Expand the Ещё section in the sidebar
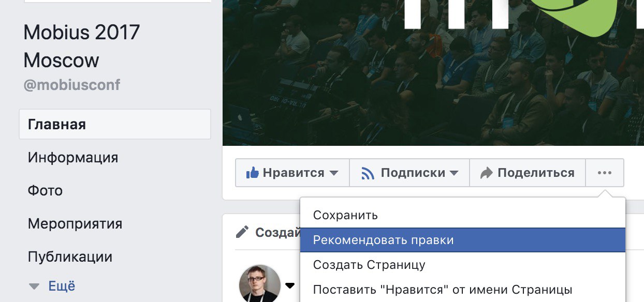644x302 pixels. click(x=52, y=286)
